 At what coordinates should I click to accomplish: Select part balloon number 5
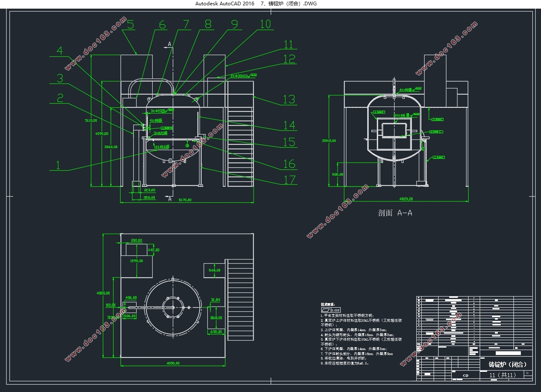click(x=130, y=24)
